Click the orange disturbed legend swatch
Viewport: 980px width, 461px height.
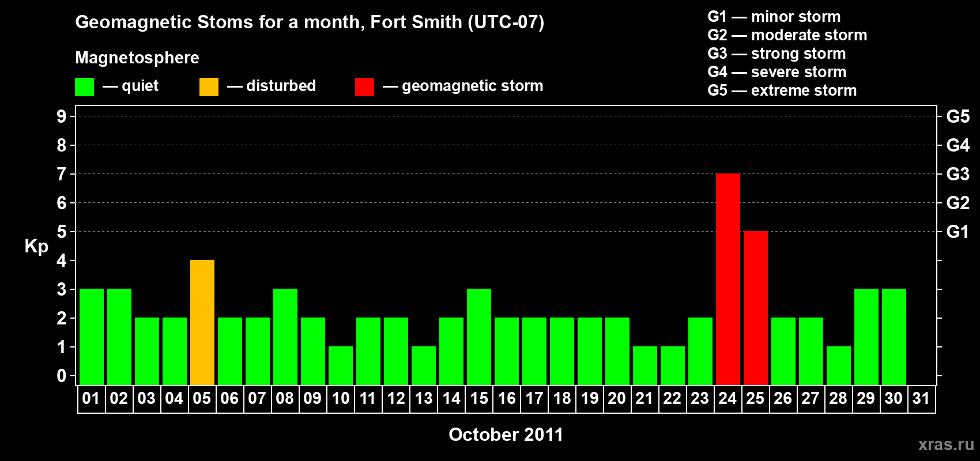pos(209,87)
